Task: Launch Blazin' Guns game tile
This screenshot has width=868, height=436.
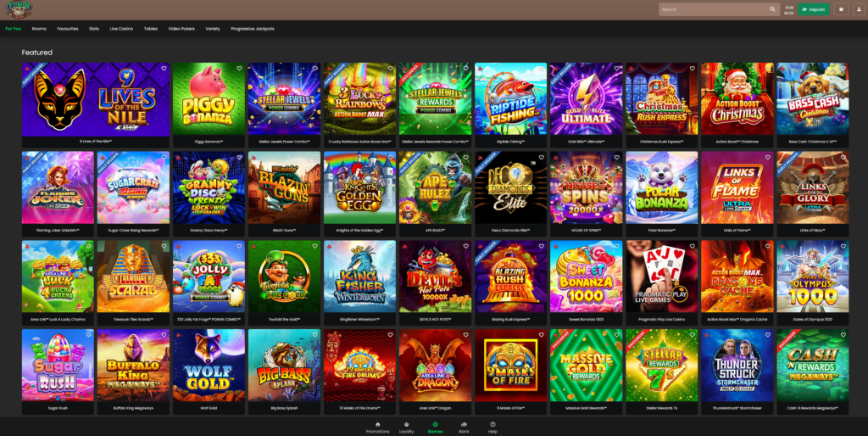Action: pos(284,194)
